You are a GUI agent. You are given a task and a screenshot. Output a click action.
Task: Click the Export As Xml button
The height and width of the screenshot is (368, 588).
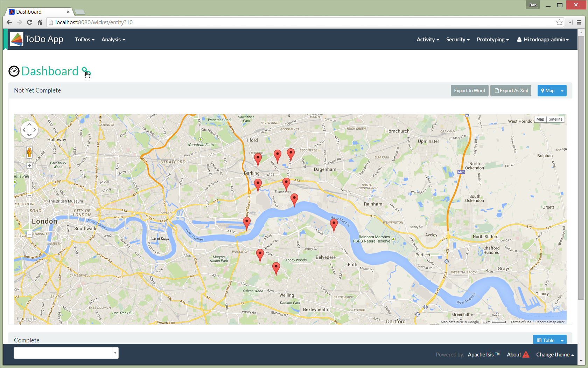pyautogui.click(x=511, y=91)
